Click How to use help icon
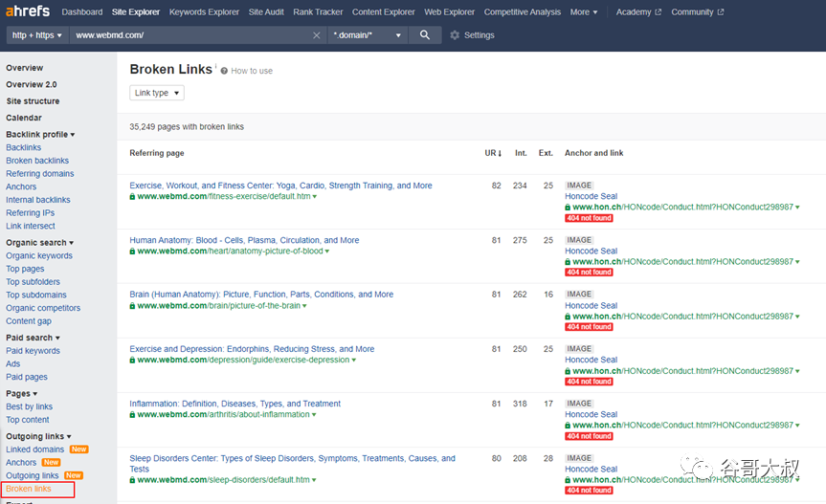The width and height of the screenshot is (826, 504). (224, 71)
